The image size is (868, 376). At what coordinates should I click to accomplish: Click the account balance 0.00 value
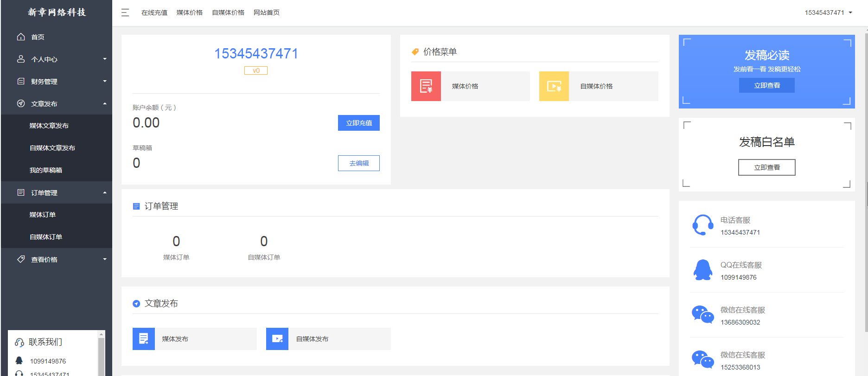tap(146, 123)
